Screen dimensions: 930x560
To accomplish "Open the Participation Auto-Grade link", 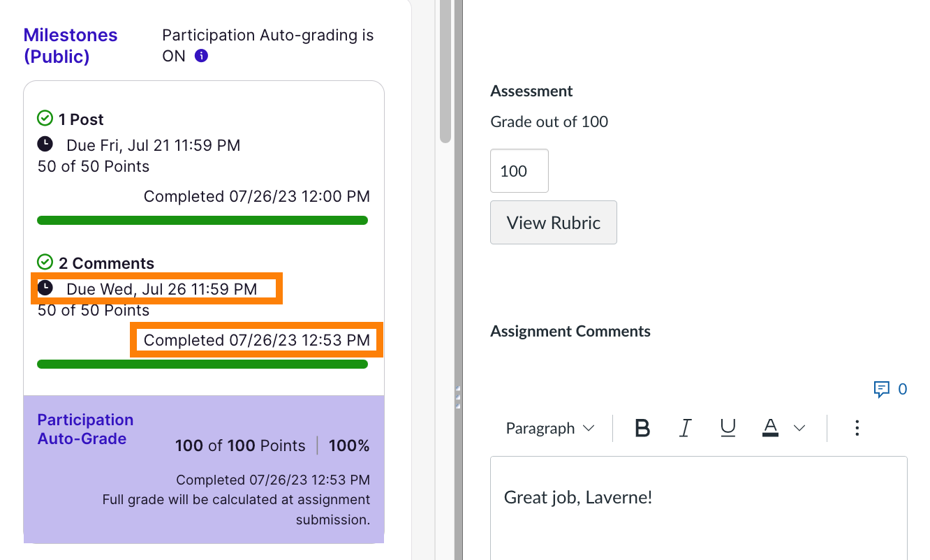I will pos(84,429).
